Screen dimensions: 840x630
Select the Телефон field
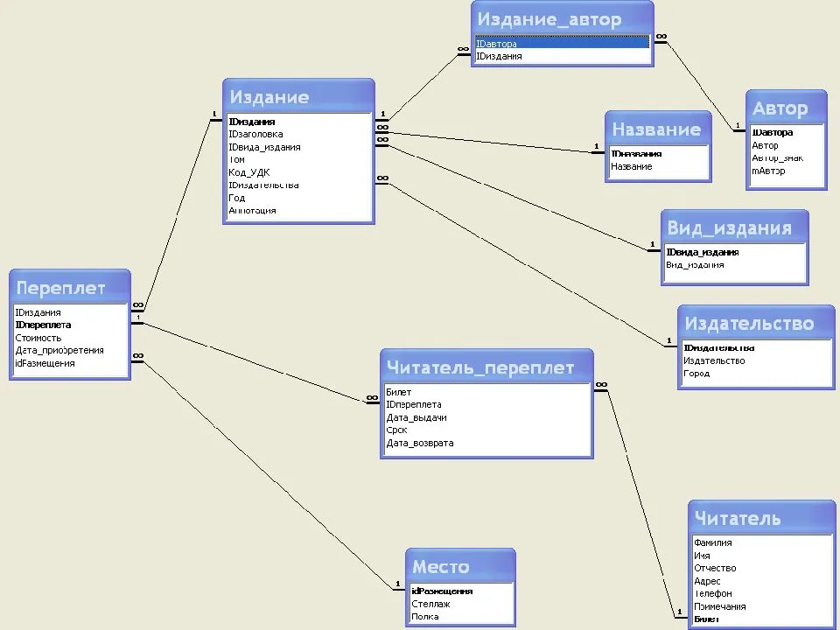(762, 593)
